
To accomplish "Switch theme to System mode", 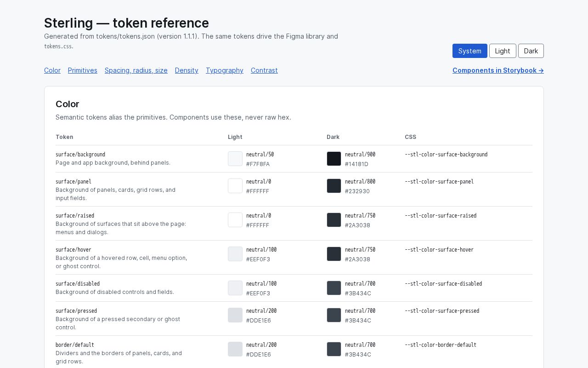I will coord(469,51).
